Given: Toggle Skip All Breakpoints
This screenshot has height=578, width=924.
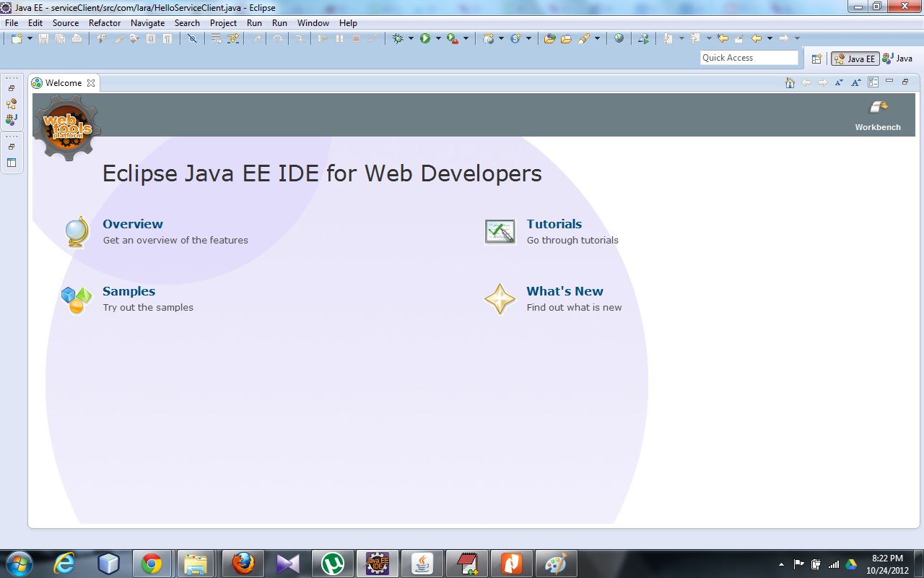Looking at the screenshot, I should point(192,38).
